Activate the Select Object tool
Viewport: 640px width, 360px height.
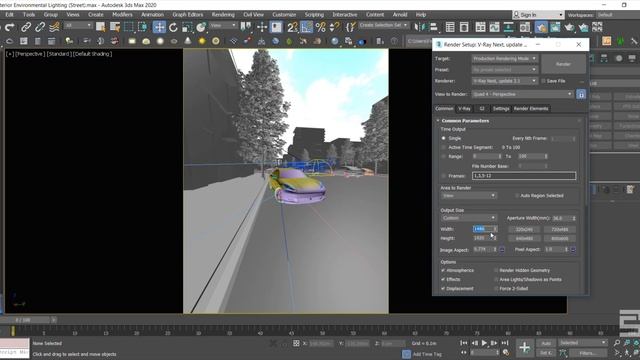(x=100, y=27)
